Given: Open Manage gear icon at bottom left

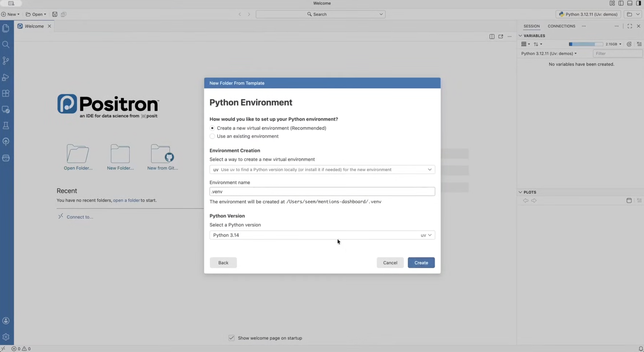Looking at the screenshot, I should (6, 337).
